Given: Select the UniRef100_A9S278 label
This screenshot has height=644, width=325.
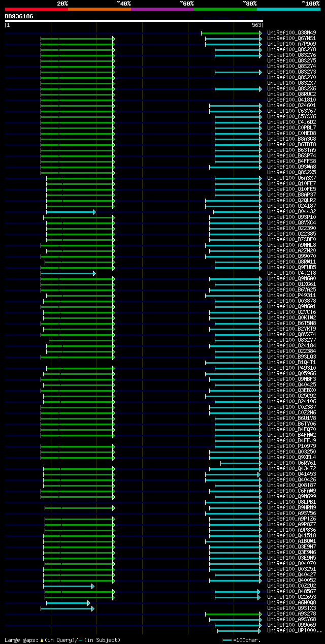Looking at the screenshot, I should click(292, 614).
